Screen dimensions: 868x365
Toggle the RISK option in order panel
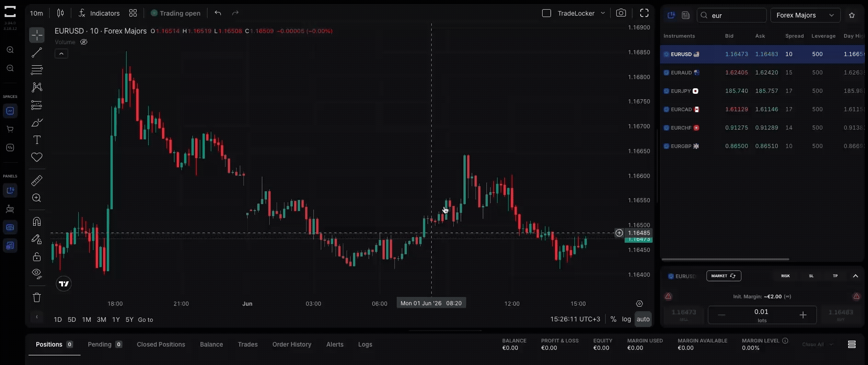coord(785,276)
